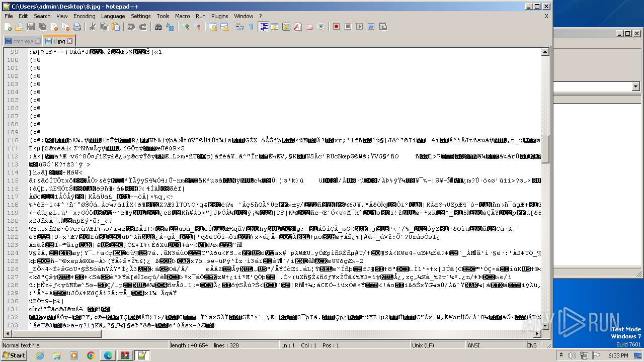Screen dimensions: 644x362
Task: Click Unix (LF) in the status bar
Action: pos(438,345)
